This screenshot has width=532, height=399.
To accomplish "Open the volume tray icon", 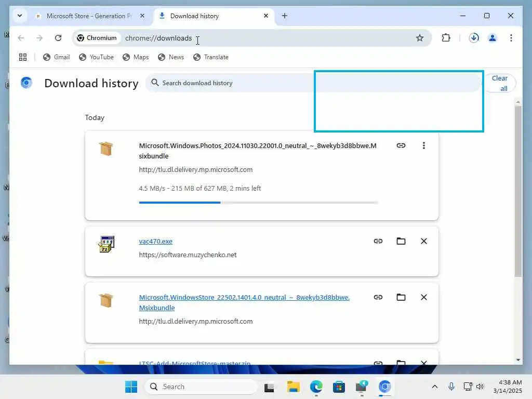I will [480, 387].
